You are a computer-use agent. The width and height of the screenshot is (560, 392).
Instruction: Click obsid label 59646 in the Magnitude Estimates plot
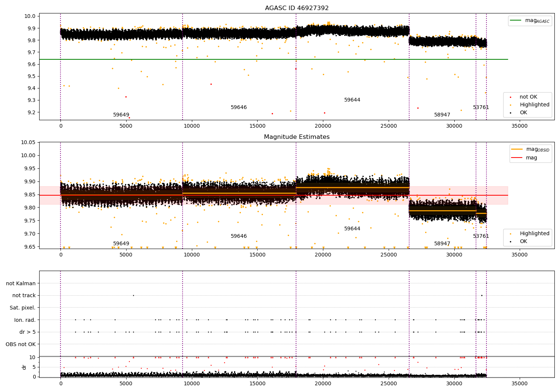[x=239, y=236]
